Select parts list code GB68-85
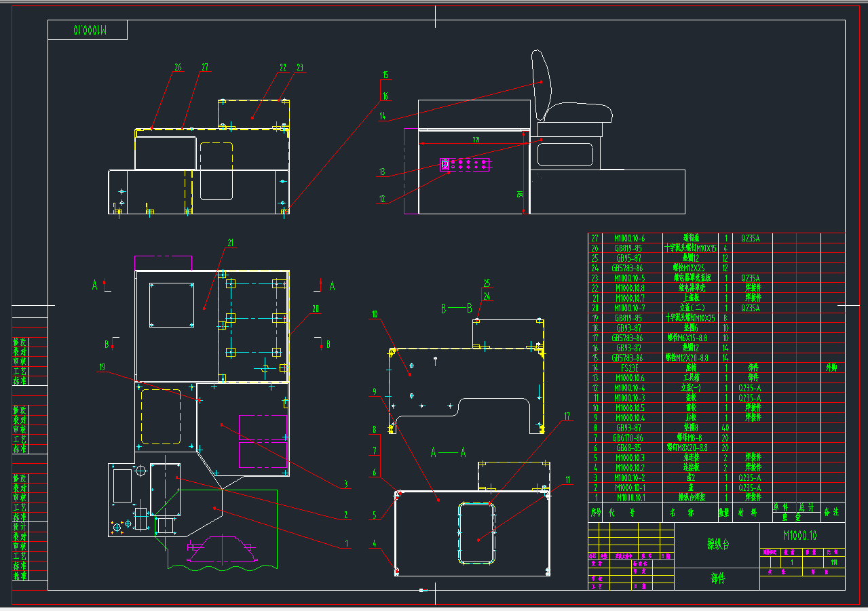Screen dimensions: 868x611 (628, 448)
